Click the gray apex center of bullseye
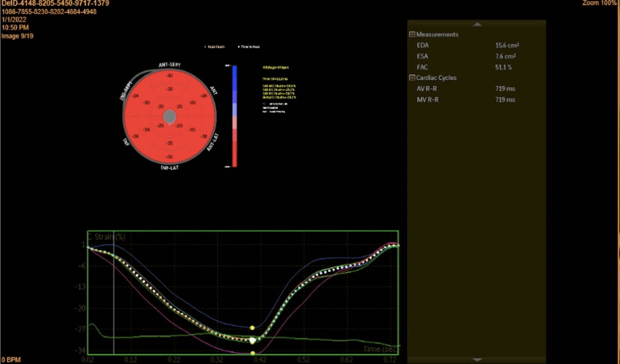620x364 pixels. [170, 116]
